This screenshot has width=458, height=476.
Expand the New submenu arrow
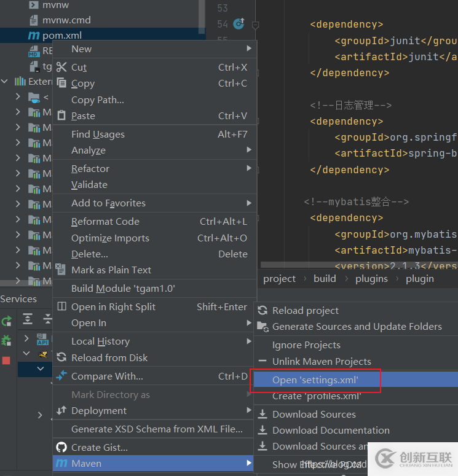[249, 49]
